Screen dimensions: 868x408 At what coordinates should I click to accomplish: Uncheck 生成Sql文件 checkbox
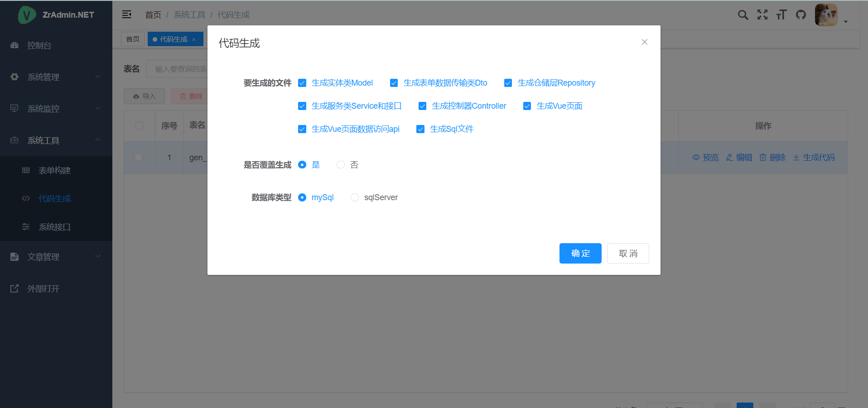[x=420, y=129]
